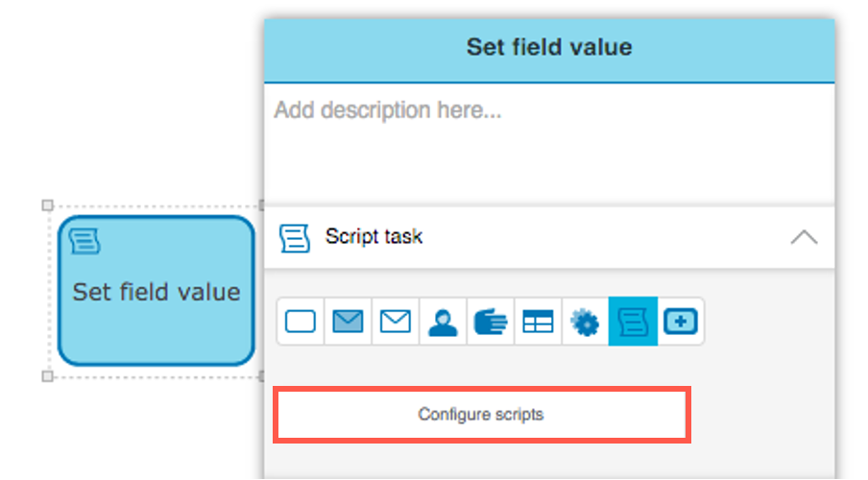Choose the receive task outlined envelope icon
Image resolution: width=868 pixels, height=480 pixels.
click(395, 322)
